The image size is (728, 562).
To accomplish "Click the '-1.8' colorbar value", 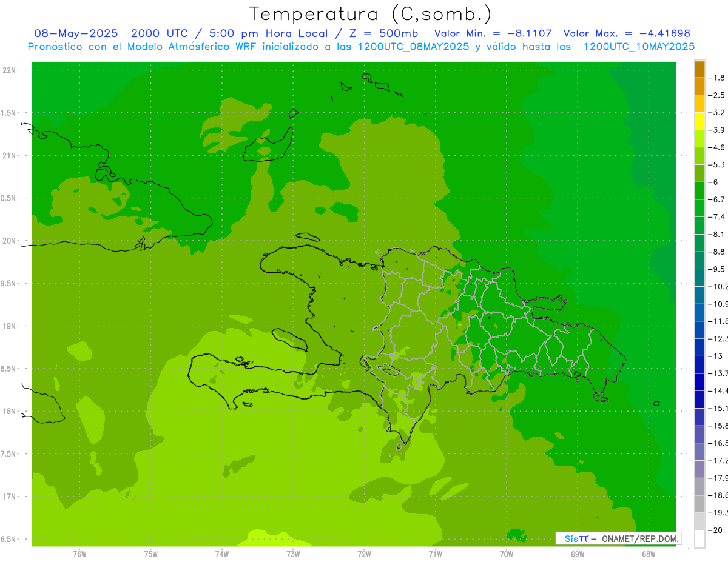I will pyautogui.click(x=717, y=78).
